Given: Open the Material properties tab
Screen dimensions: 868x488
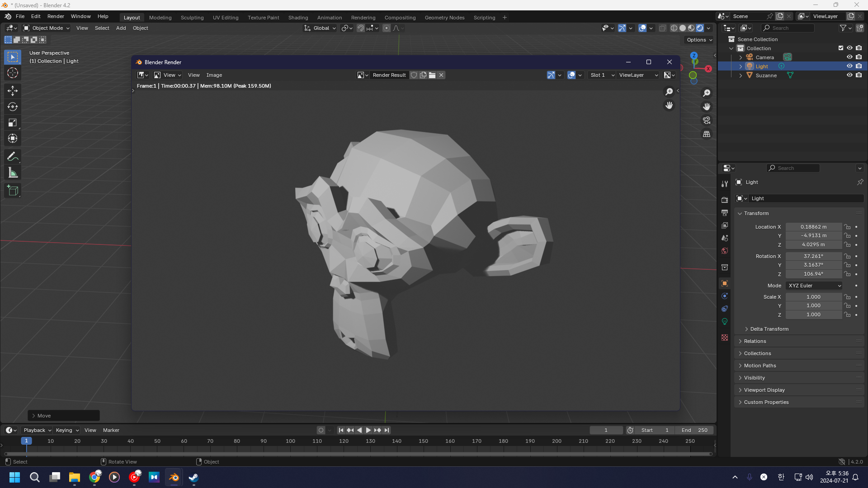Looking at the screenshot, I should coord(725,338).
